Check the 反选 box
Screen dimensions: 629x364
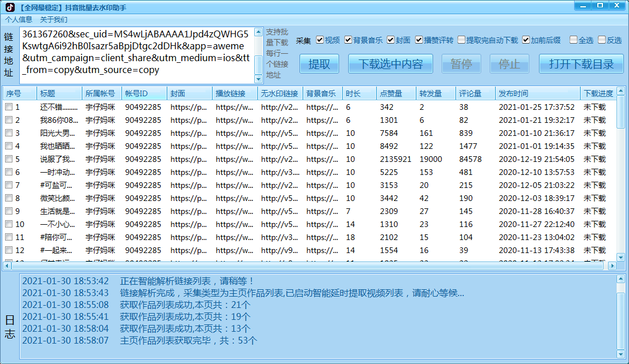tap(602, 40)
